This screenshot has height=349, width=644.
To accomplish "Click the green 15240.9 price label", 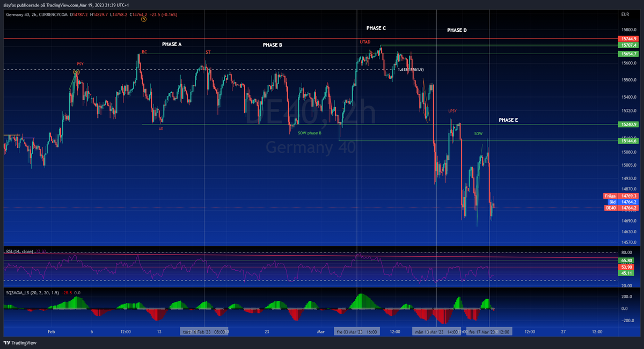I will 628,124.
